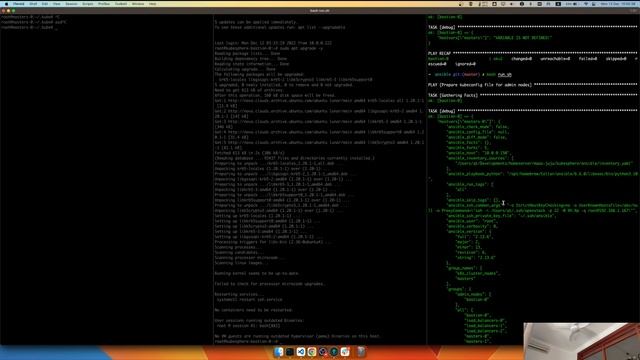
Task: Launch Visual Studio Code from the Dock
Action: tap(301, 351)
